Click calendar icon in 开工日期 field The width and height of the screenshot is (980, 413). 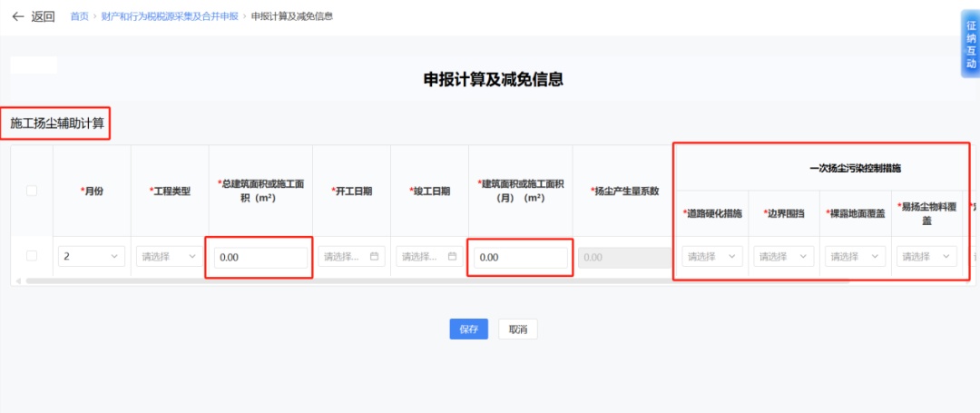(x=375, y=257)
